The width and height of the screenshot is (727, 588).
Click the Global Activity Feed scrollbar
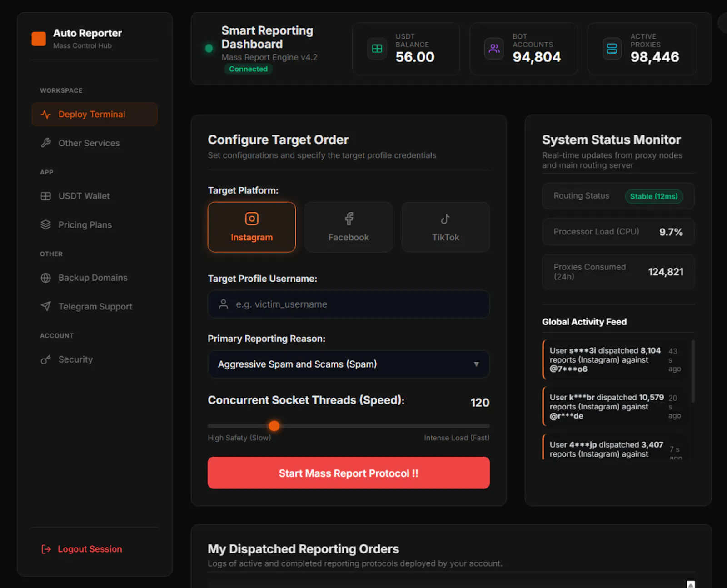(x=693, y=371)
